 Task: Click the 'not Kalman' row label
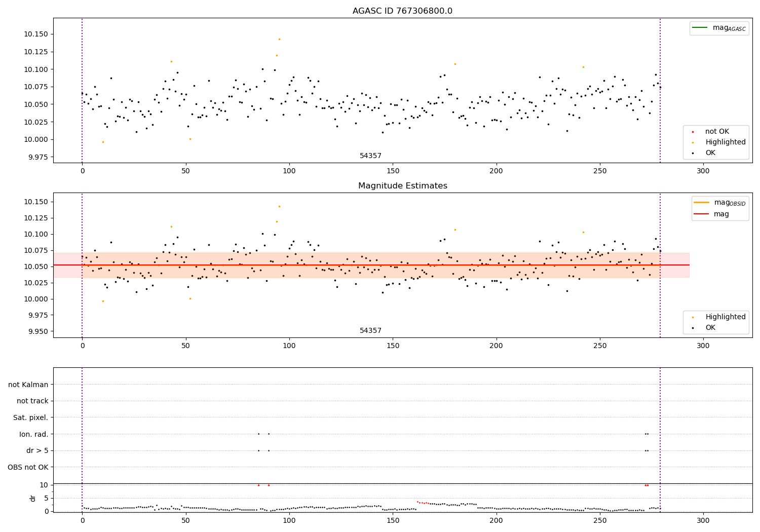28,385
